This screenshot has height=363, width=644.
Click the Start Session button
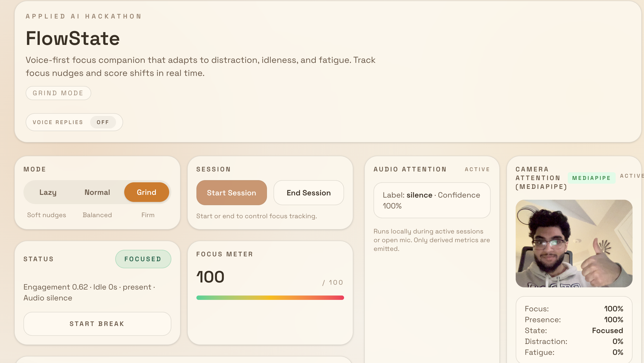click(232, 193)
